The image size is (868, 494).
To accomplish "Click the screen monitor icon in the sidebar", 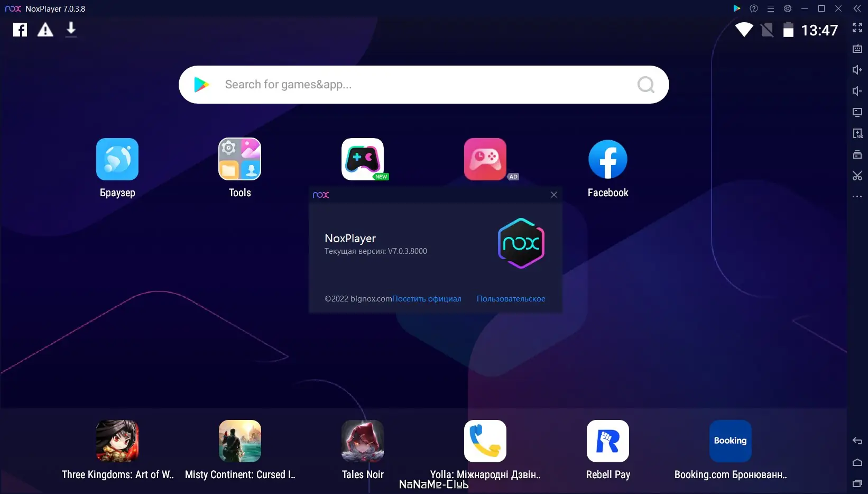I will 857,112.
